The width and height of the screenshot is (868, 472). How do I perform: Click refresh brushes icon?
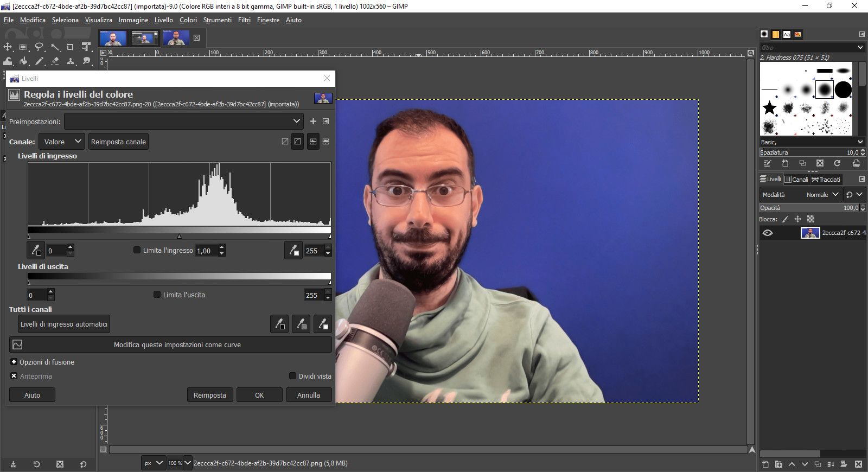(x=837, y=163)
